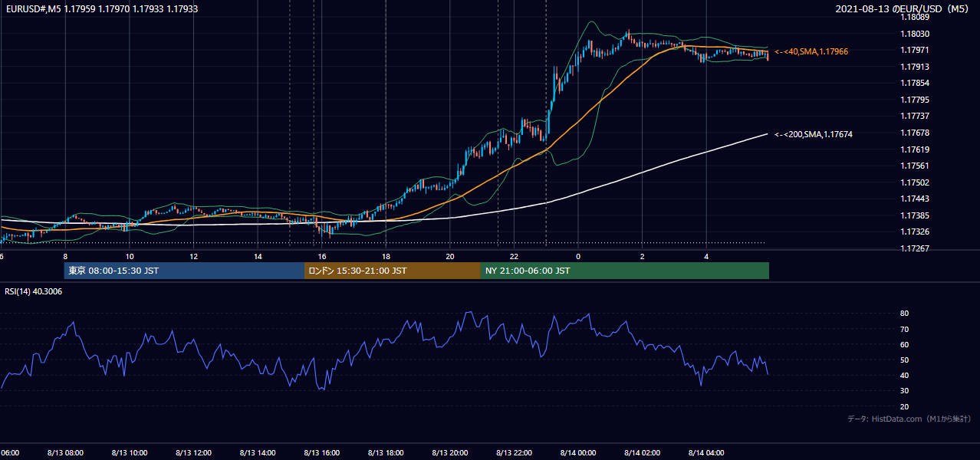Image resolution: width=980 pixels, height=460 pixels.
Task: Click price level 1.17385 on the axis
Action: (x=915, y=215)
